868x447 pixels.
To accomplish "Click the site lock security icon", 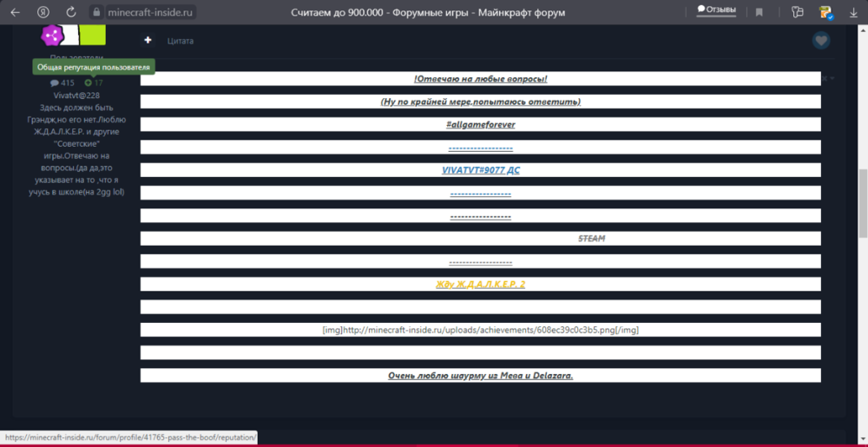I will [x=96, y=12].
